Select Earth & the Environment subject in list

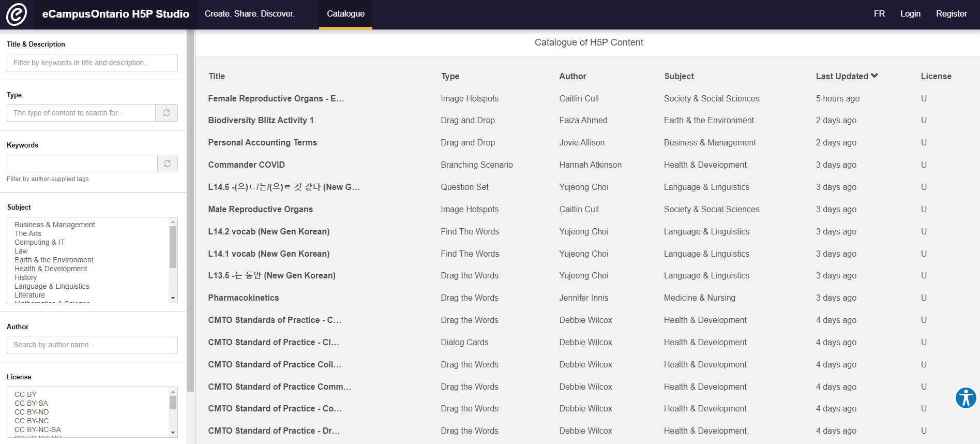click(x=54, y=260)
